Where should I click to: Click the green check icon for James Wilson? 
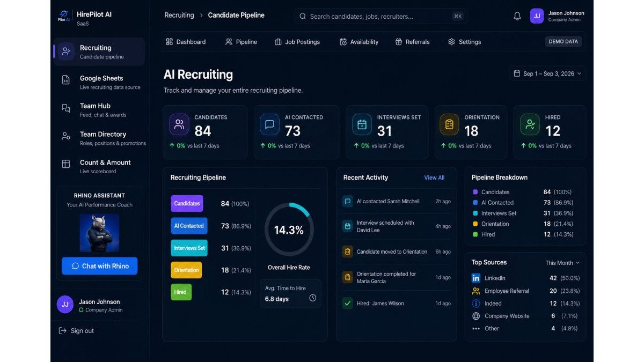click(347, 303)
